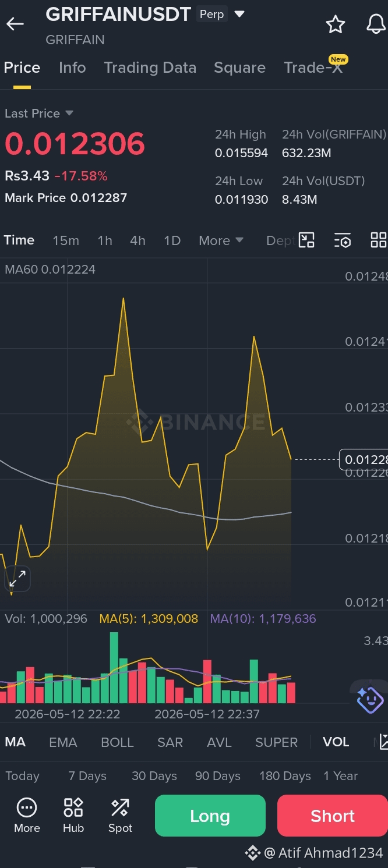The image size is (388, 868).
Task: Tap the Mark Price 0.012287 text
Action: coord(66,198)
